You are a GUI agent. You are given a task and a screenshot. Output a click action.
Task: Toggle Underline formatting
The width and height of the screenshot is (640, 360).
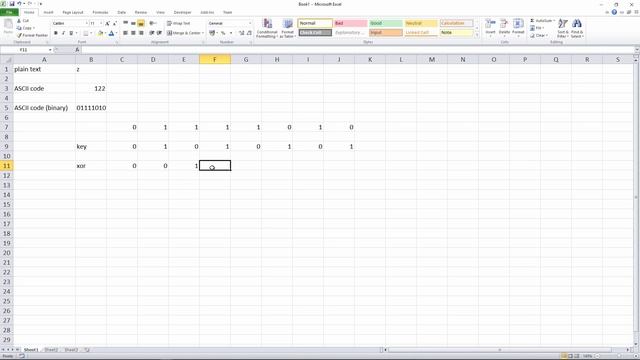coord(71,33)
